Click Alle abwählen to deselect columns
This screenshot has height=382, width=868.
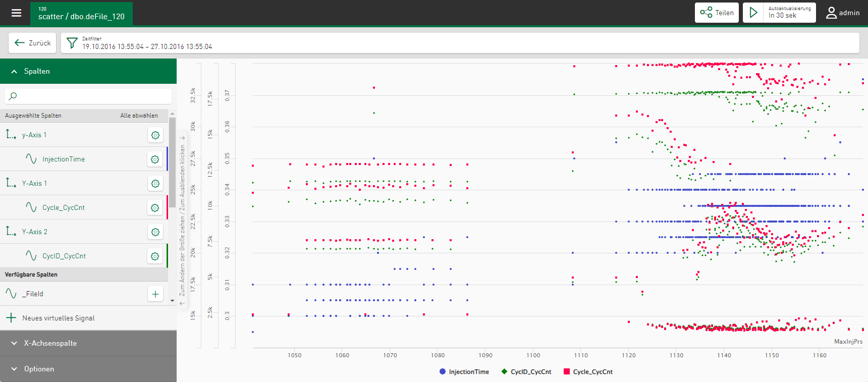pos(139,116)
